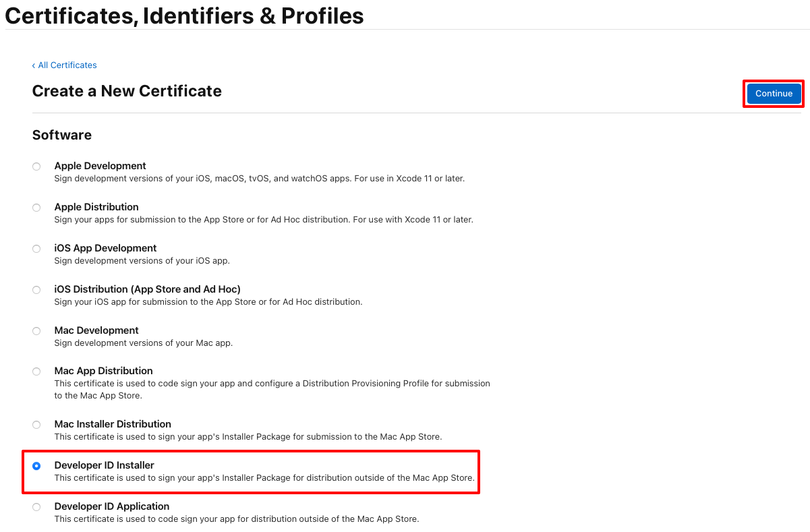Click description about Ad Hoc distribution with Xcode 11

[264, 220]
